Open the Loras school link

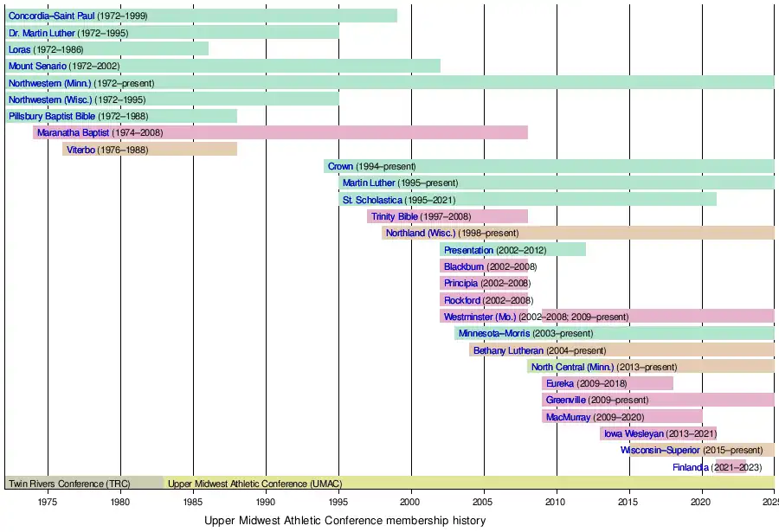pos(20,49)
